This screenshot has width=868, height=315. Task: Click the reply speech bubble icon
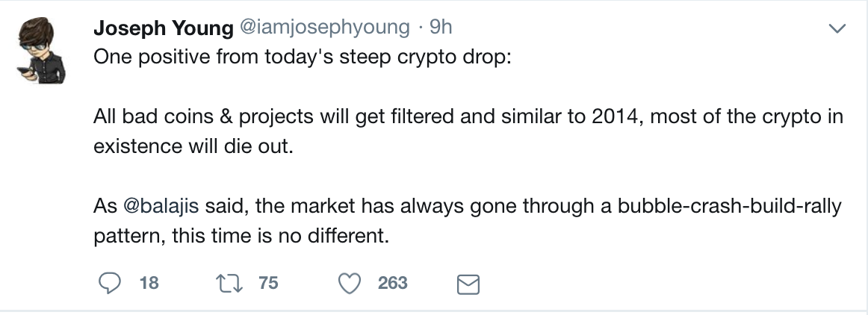(x=110, y=283)
